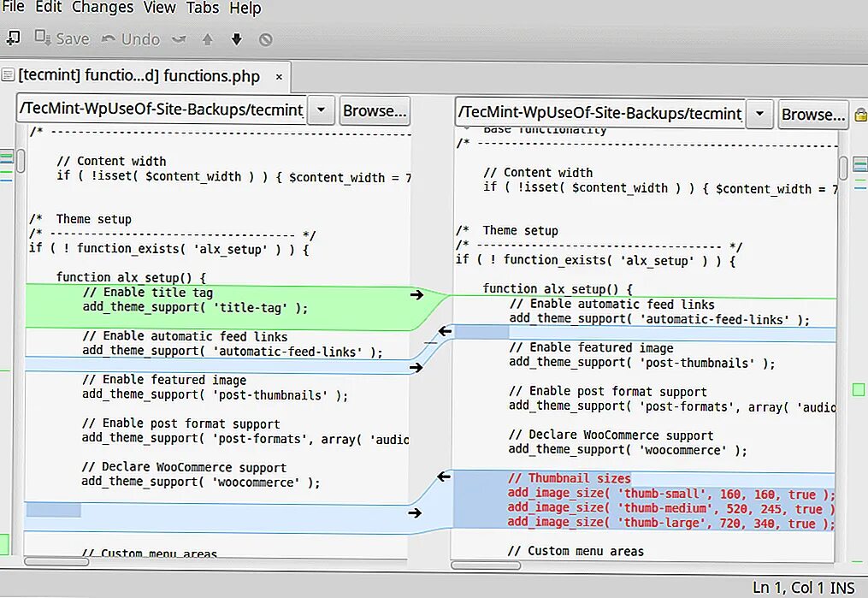Click the stop comparison icon
Viewport: 868px width, 598px height.
click(x=266, y=40)
